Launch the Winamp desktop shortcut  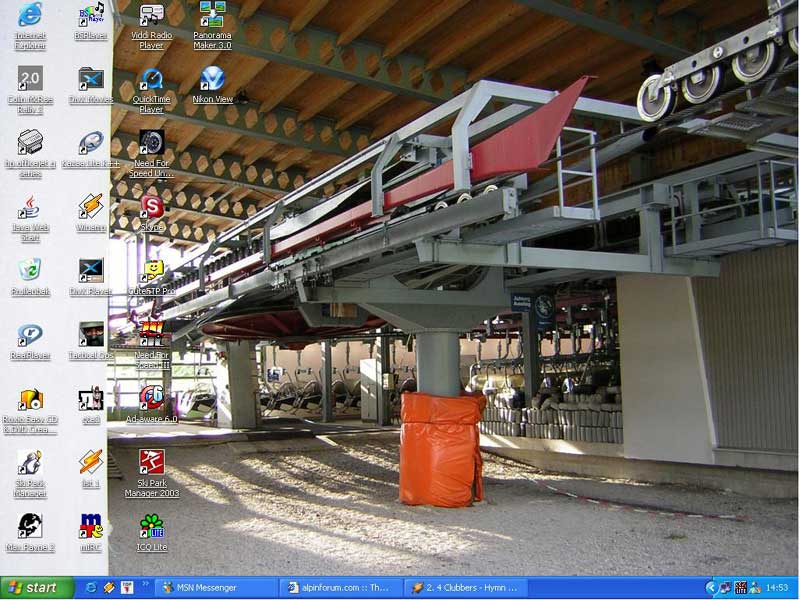pyautogui.click(x=91, y=207)
